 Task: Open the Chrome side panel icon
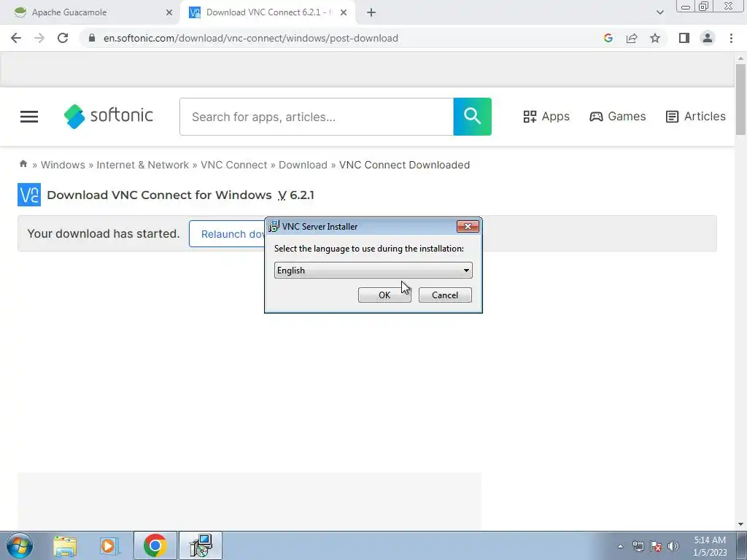(684, 38)
